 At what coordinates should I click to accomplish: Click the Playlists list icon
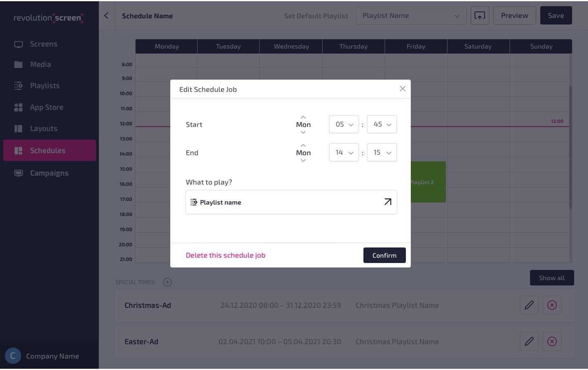(x=18, y=86)
